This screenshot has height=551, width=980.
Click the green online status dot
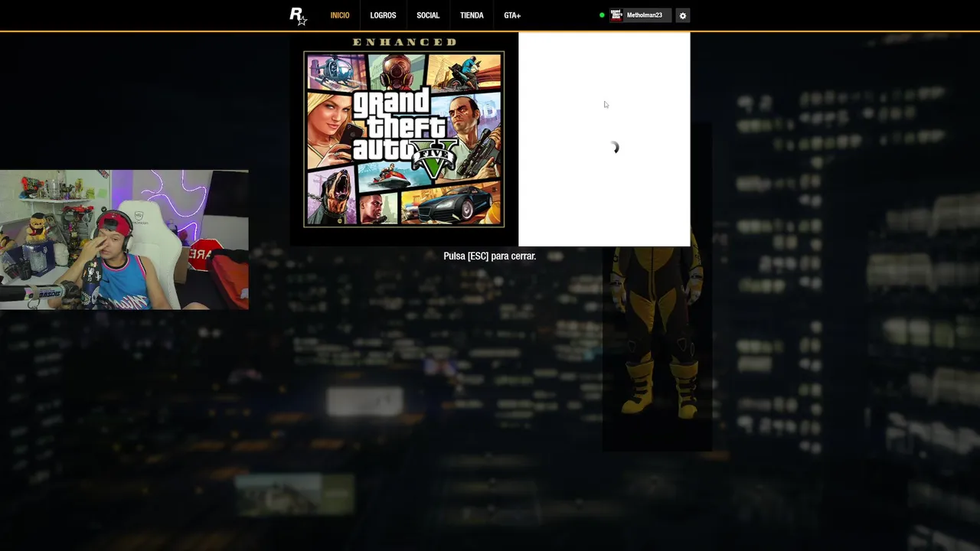[602, 15]
